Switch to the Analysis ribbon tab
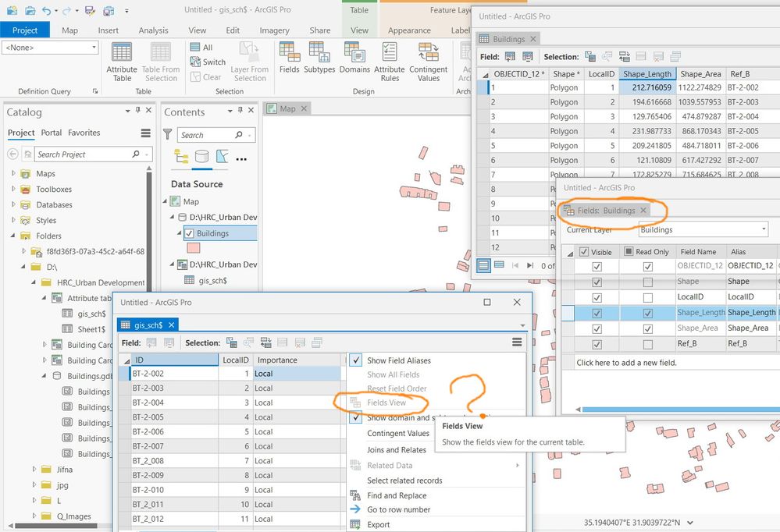 pos(153,30)
